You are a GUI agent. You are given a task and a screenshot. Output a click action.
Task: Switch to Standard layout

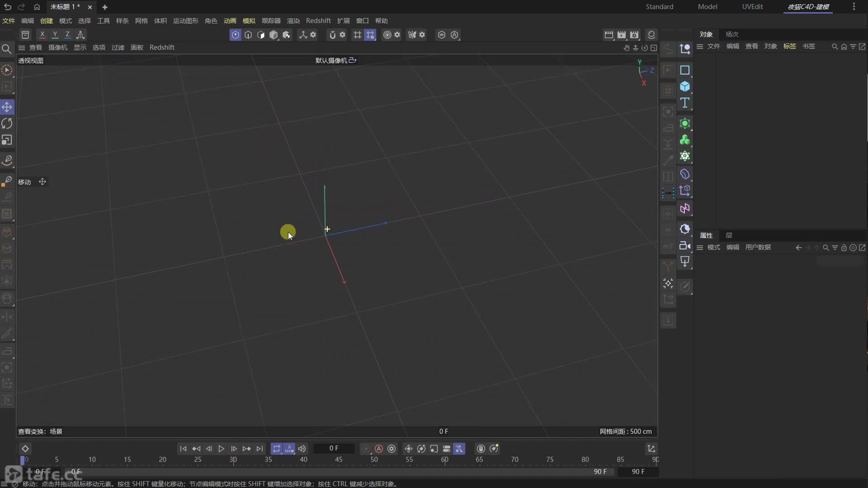(x=659, y=7)
